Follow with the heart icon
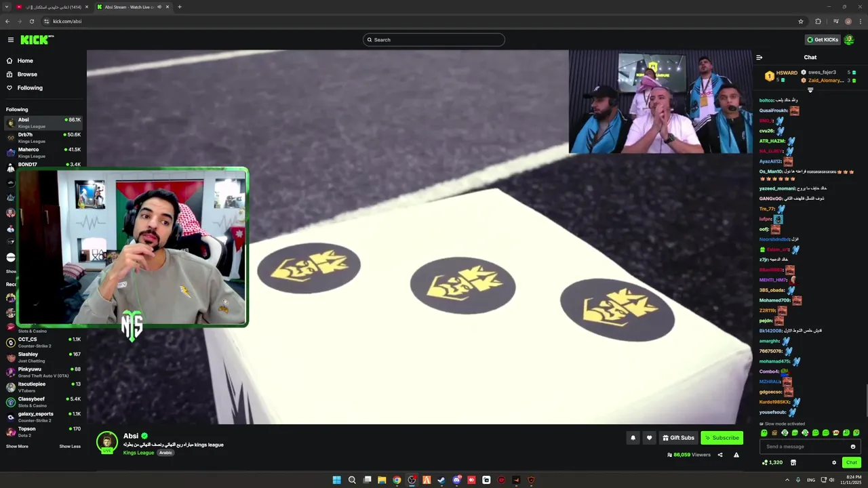 click(x=649, y=438)
